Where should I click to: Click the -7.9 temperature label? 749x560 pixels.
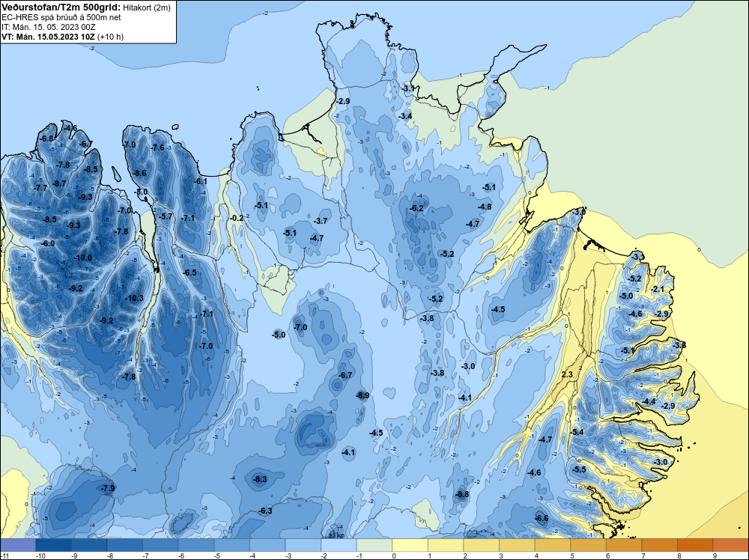click(108, 488)
